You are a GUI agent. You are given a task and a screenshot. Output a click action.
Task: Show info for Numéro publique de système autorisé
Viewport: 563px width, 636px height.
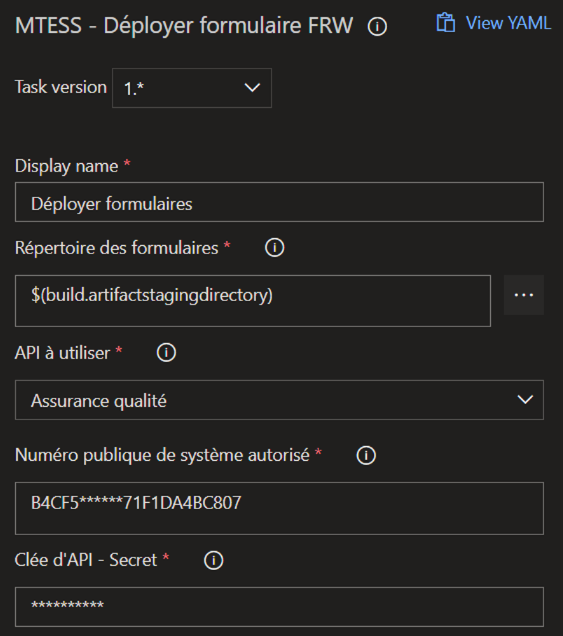[x=366, y=455]
